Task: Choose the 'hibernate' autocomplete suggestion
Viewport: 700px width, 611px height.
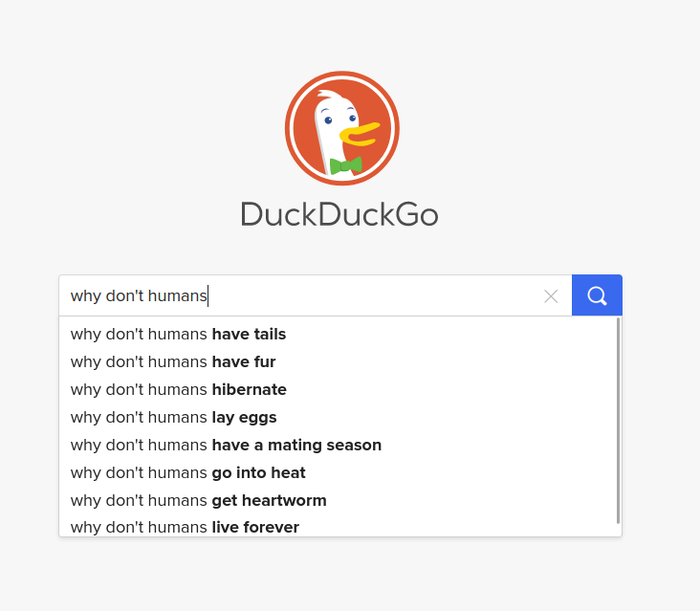Action: [338, 389]
